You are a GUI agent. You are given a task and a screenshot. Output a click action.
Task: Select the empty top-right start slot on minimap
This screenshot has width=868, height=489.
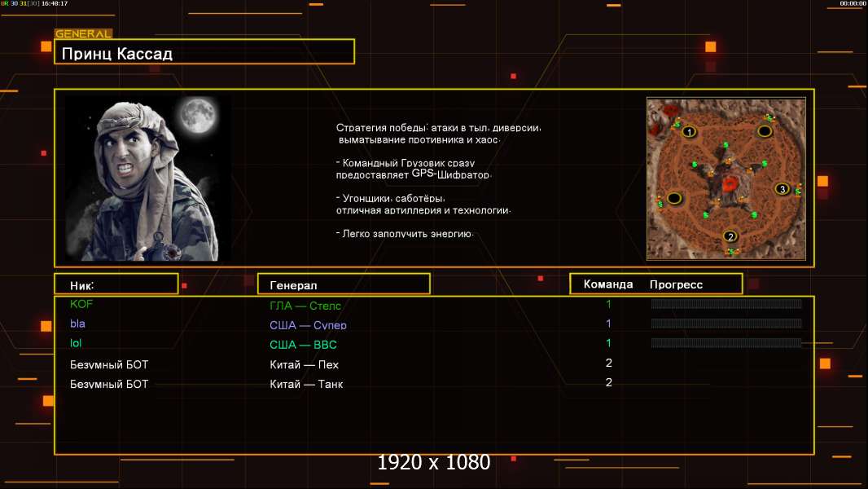pyautogui.click(x=765, y=130)
